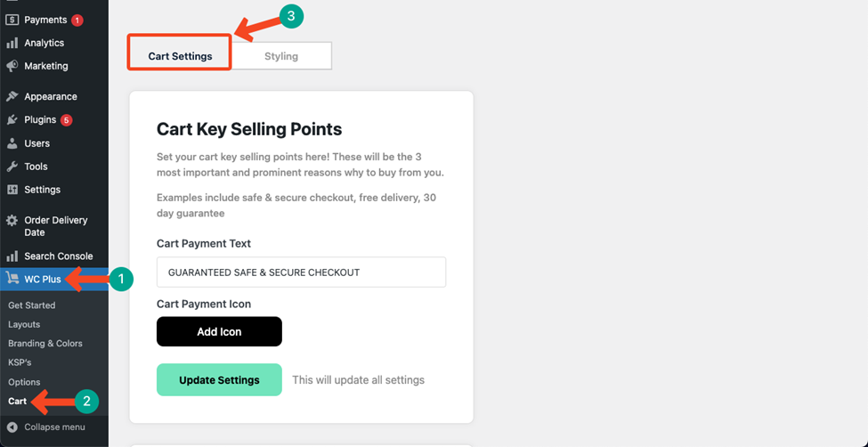
Task: Click the Order Delivery Date gear icon
Action: pos(12,221)
